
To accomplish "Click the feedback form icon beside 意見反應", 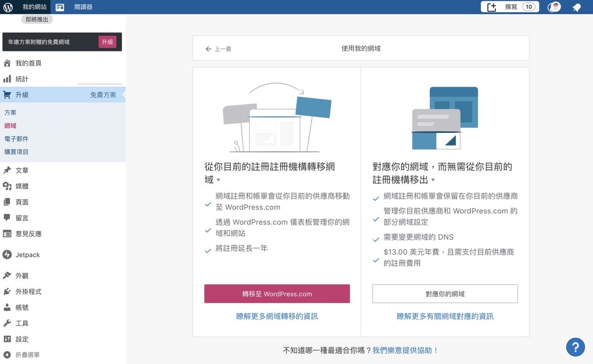I will pyautogui.click(x=7, y=234).
